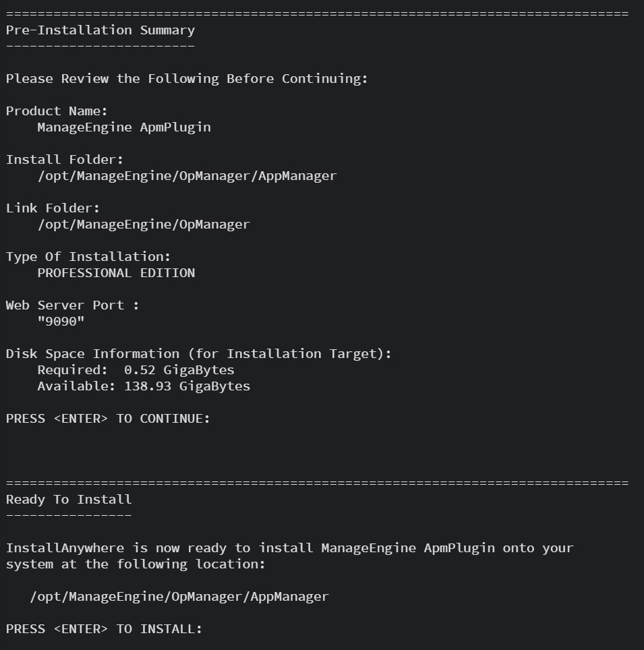Click the /opt/ManageEngine/OpManager link folder path

point(144,225)
